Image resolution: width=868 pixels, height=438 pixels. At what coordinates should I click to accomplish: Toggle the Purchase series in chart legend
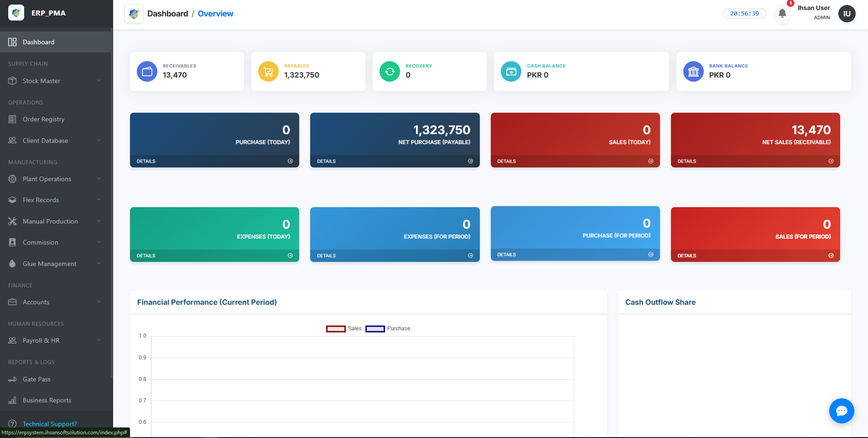point(388,328)
